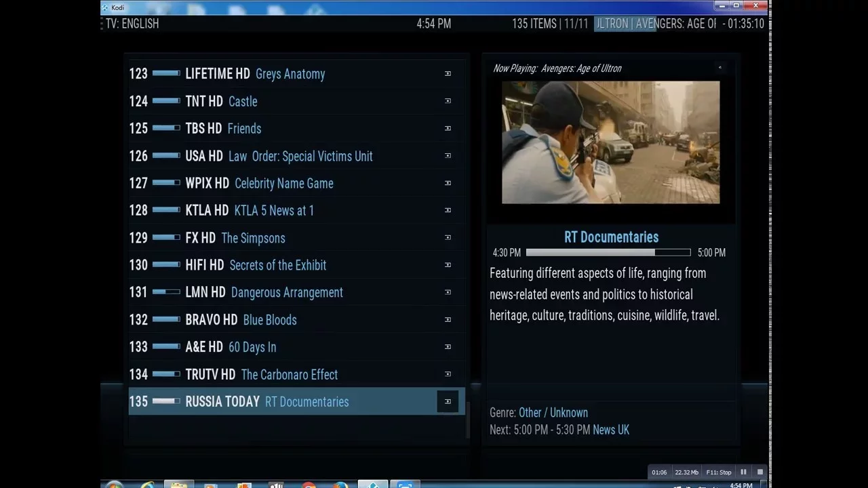Select channel 132 BRAVO HD Blue Bloods
Viewport: 868px width, 488px height.
[296, 320]
